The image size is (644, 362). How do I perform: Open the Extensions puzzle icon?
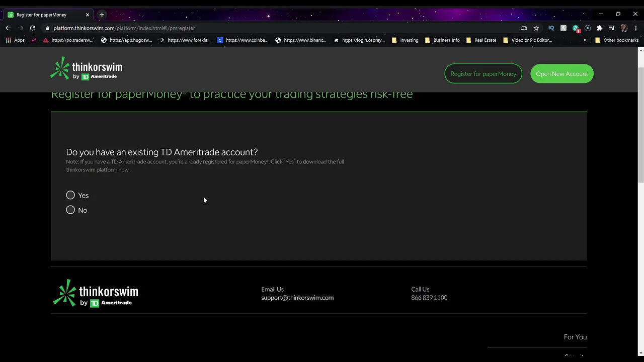pos(600,28)
